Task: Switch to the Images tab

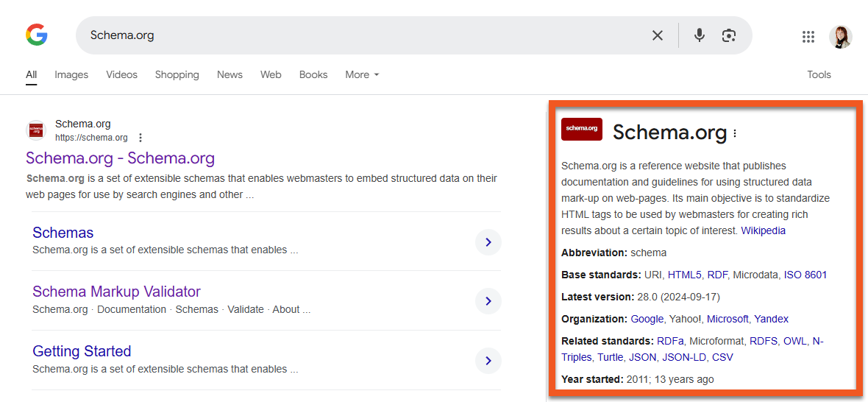Action: 71,74
